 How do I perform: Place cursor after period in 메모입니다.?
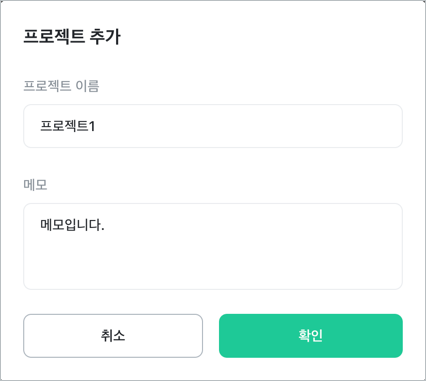[105, 225]
